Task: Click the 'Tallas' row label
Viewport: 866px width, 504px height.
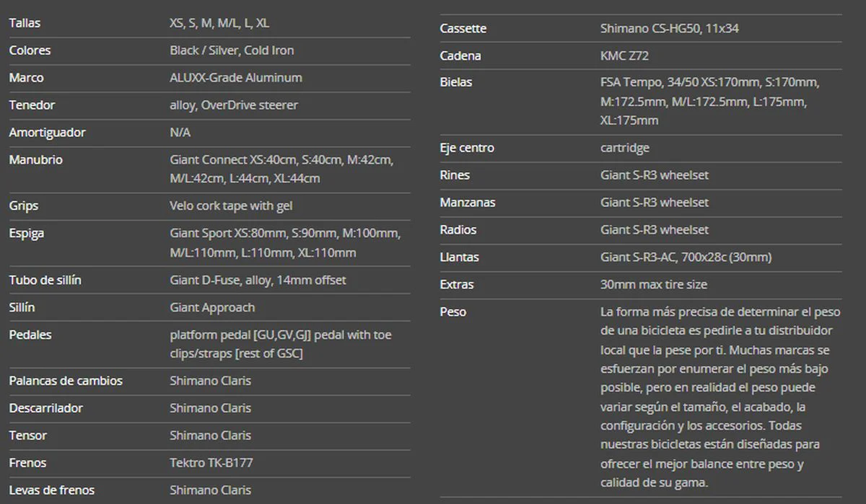Action: (25, 23)
